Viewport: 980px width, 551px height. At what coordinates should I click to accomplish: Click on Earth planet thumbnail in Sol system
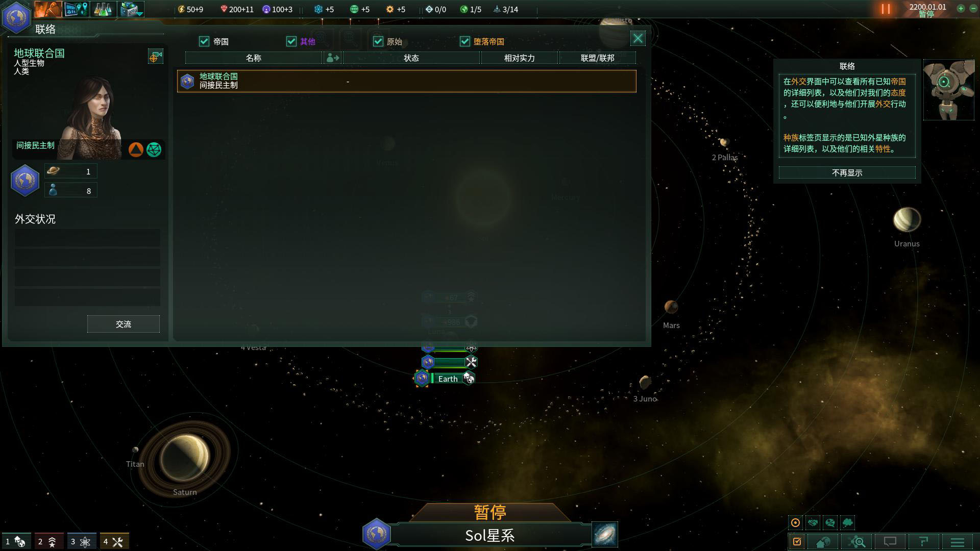(x=423, y=378)
